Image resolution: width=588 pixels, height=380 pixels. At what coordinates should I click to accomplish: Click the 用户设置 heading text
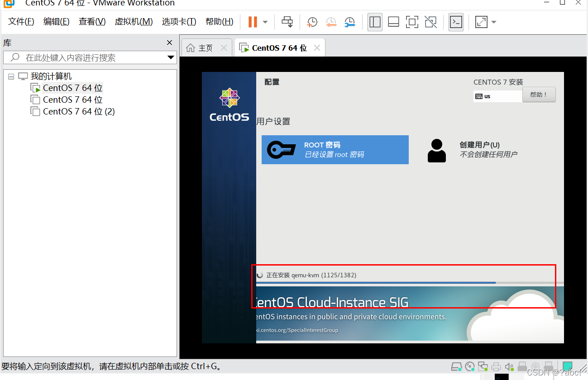coord(273,121)
